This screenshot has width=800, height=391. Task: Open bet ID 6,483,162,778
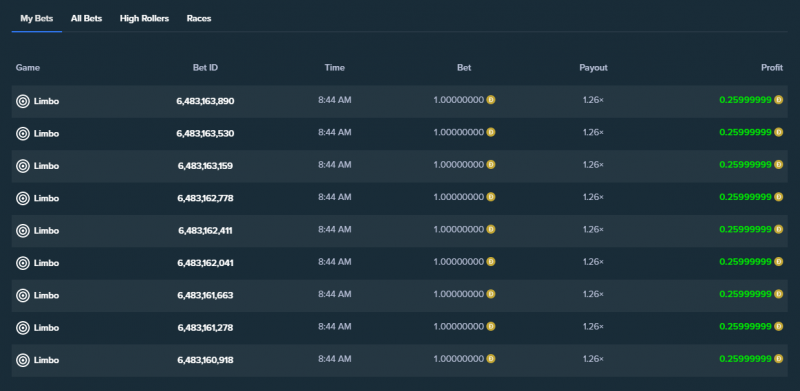206,198
